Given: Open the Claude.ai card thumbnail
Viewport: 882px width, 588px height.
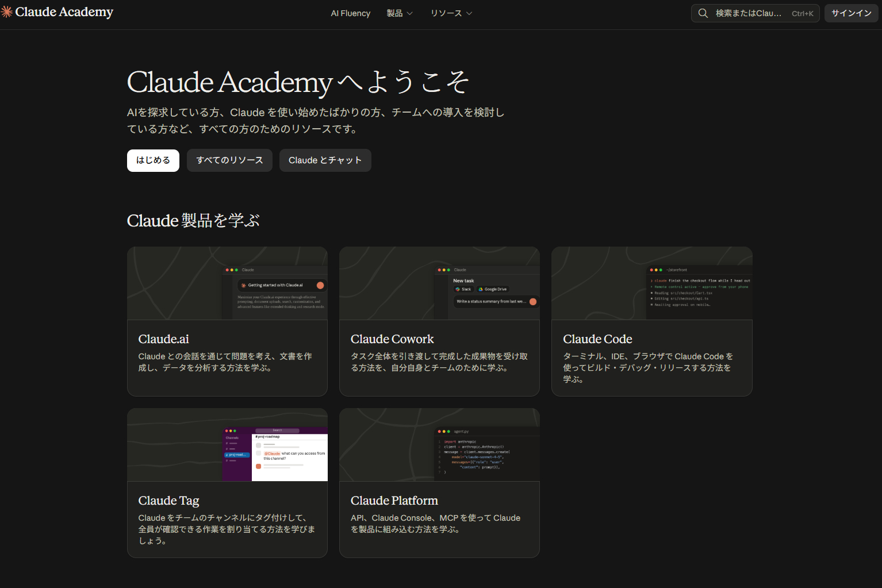Looking at the screenshot, I should [227, 283].
